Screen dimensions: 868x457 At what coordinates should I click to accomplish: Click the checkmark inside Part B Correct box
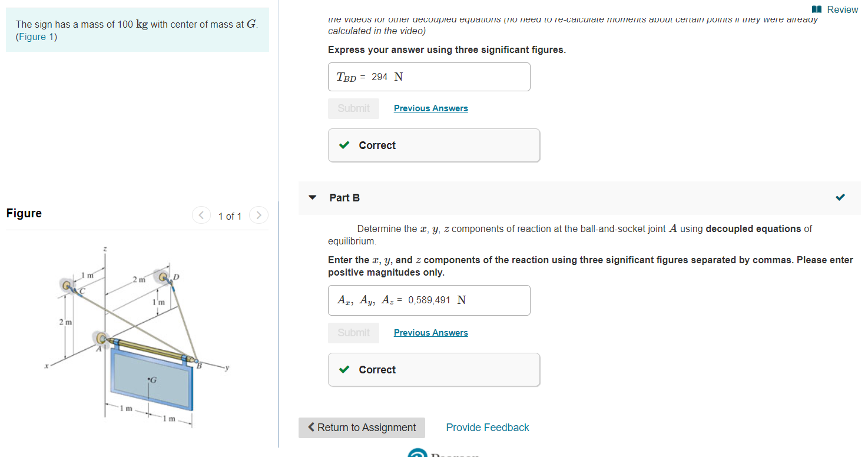pos(344,369)
